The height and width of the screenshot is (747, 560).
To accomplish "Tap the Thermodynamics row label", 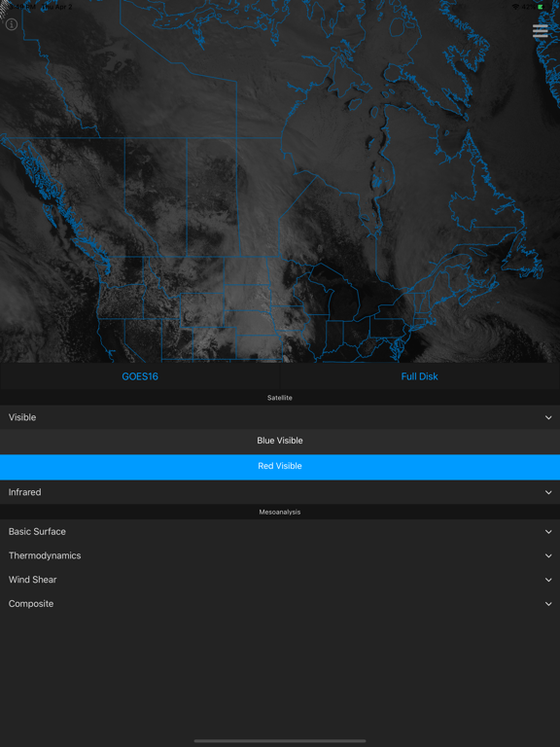I will pyautogui.click(x=45, y=555).
